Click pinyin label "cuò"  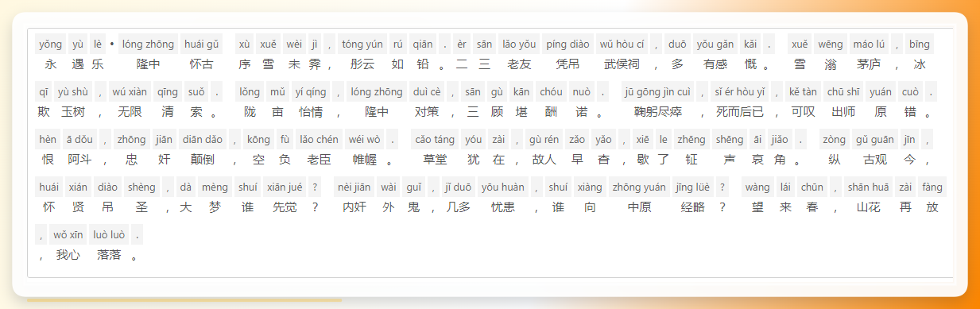coord(909,91)
